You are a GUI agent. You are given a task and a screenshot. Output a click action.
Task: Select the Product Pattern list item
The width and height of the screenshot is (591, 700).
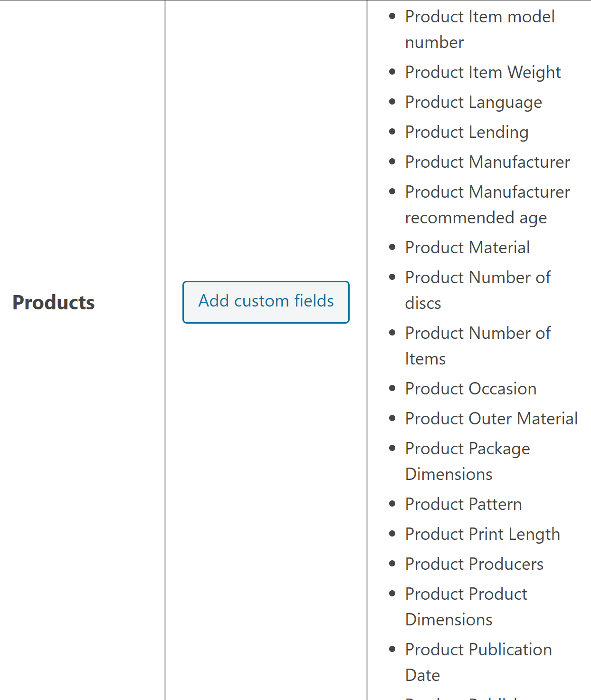click(x=463, y=504)
